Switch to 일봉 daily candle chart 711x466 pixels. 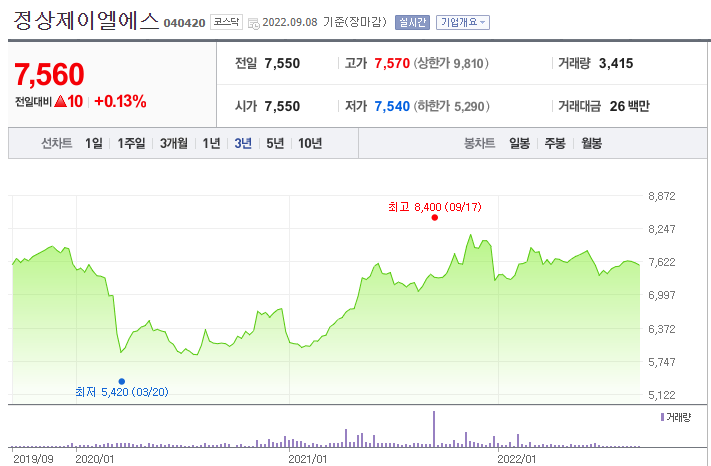pyautogui.click(x=519, y=143)
